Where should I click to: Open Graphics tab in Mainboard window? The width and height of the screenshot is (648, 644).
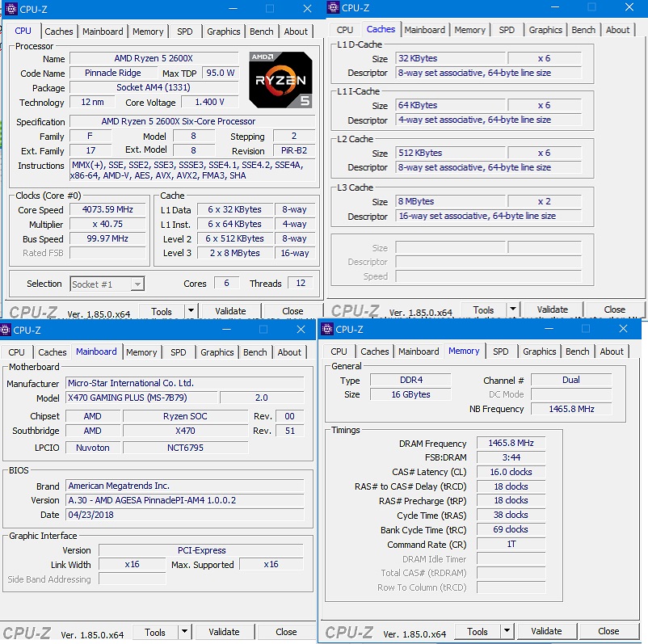click(x=217, y=352)
